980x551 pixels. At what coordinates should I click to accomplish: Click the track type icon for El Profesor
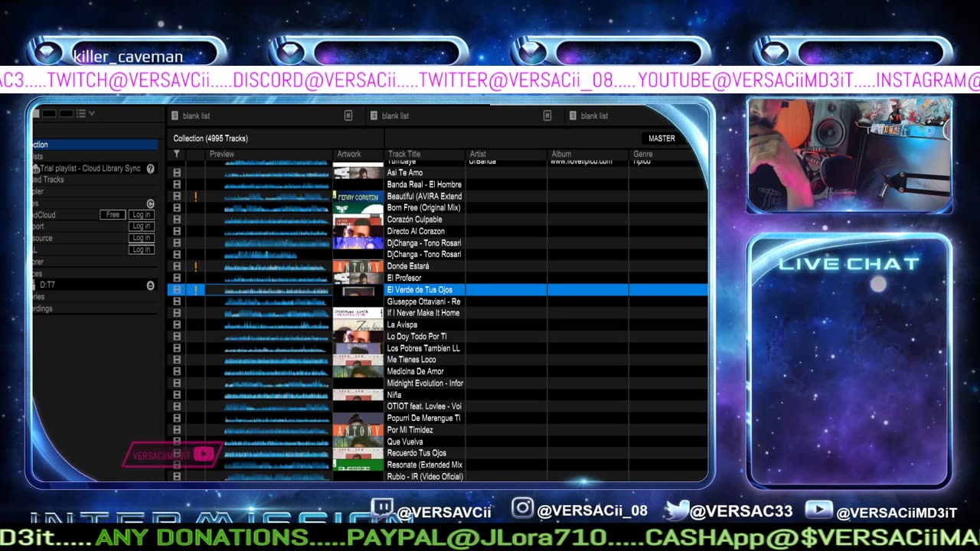pyautogui.click(x=177, y=278)
